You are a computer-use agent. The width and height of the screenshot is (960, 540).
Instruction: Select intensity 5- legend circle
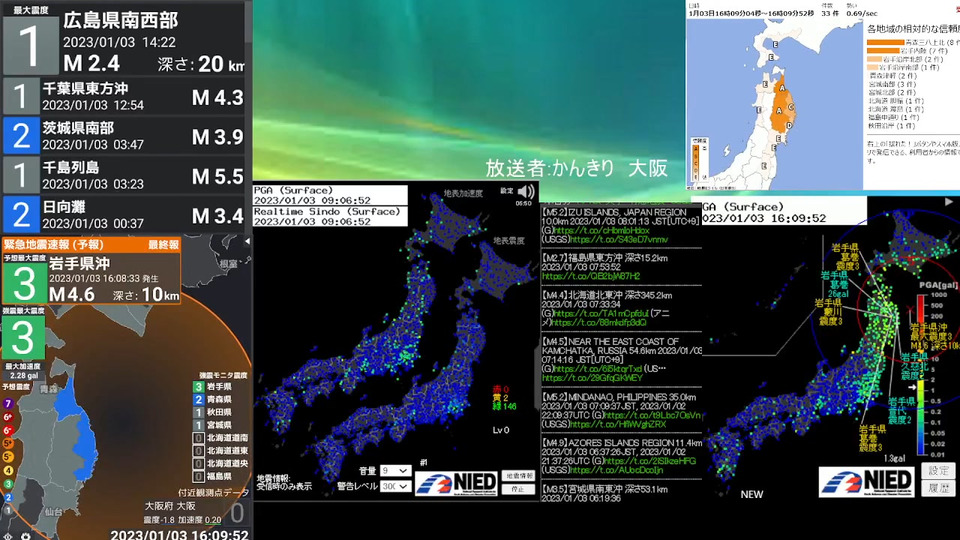[8, 457]
